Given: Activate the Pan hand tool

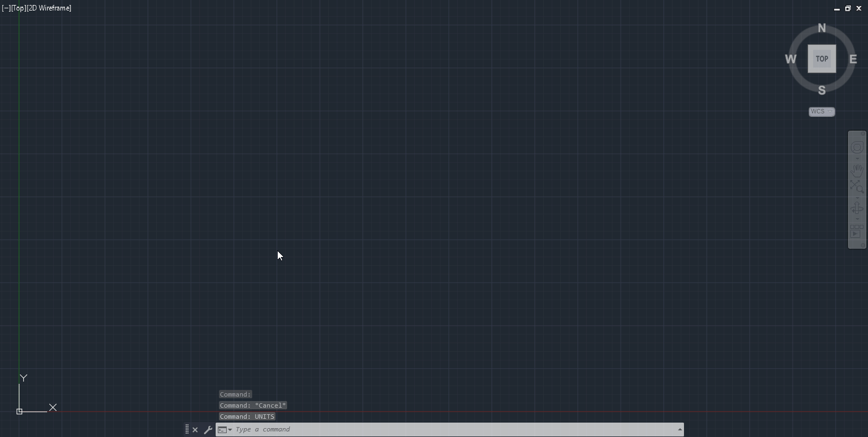Looking at the screenshot, I should click(857, 169).
